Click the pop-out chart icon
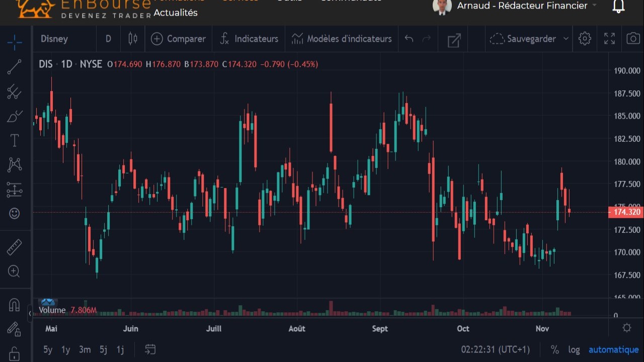This screenshot has height=362, width=644. click(454, 40)
